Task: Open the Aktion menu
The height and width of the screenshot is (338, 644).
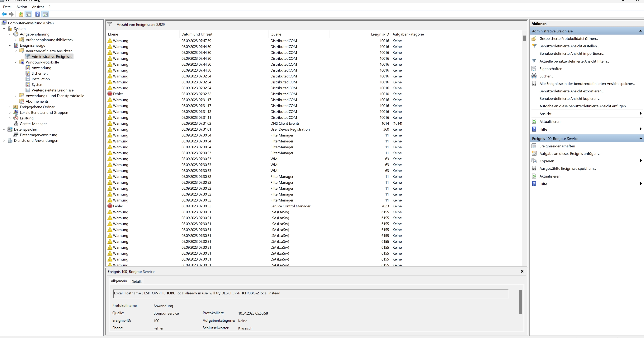Action: click(x=21, y=7)
